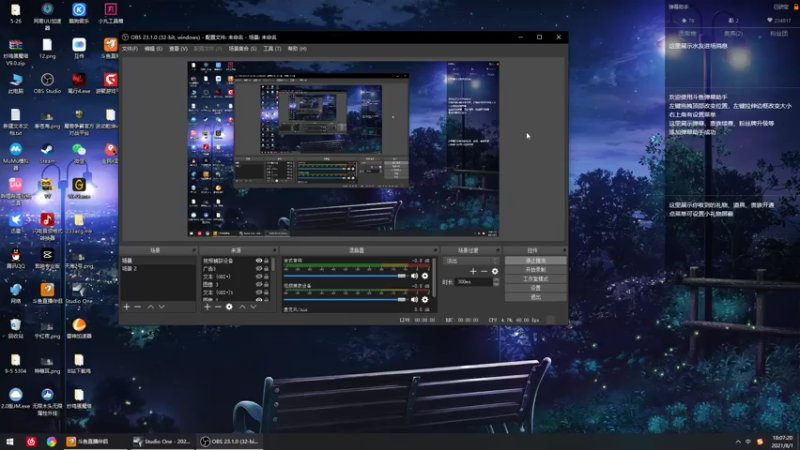Open transition properties gear icon

pyautogui.click(x=495, y=271)
